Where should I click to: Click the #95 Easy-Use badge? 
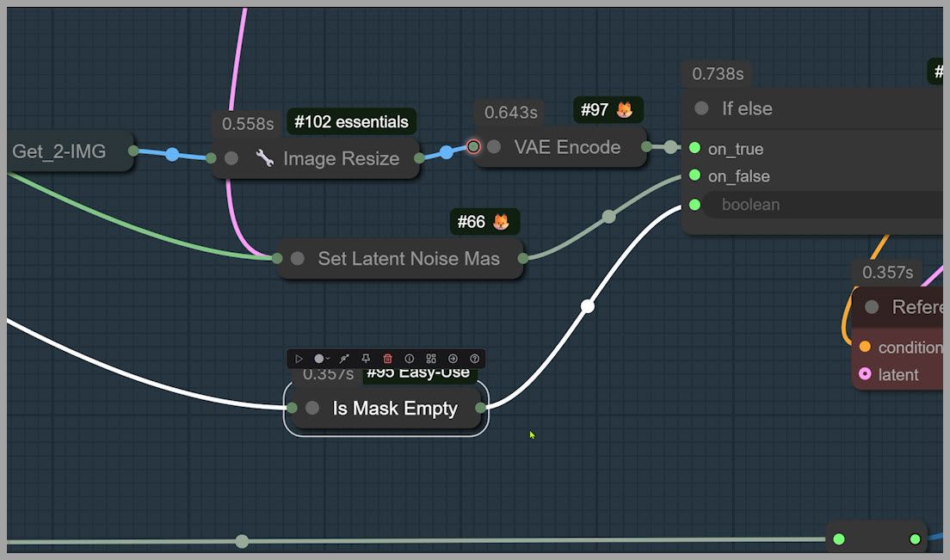click(418, 372)
